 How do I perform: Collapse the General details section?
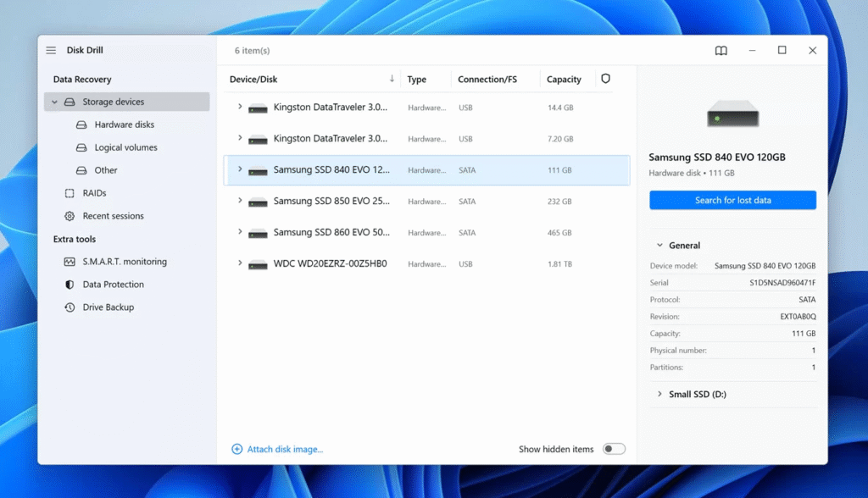click(659, 246)
